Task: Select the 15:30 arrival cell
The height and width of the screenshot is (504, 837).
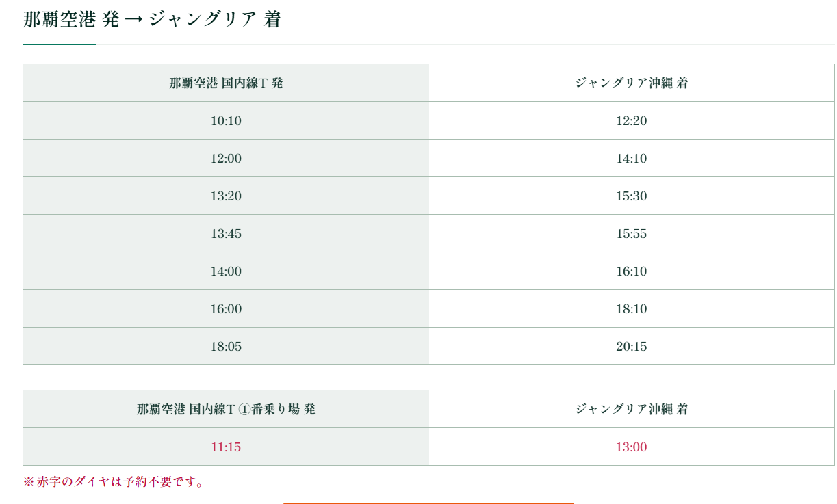Action: 631,196
